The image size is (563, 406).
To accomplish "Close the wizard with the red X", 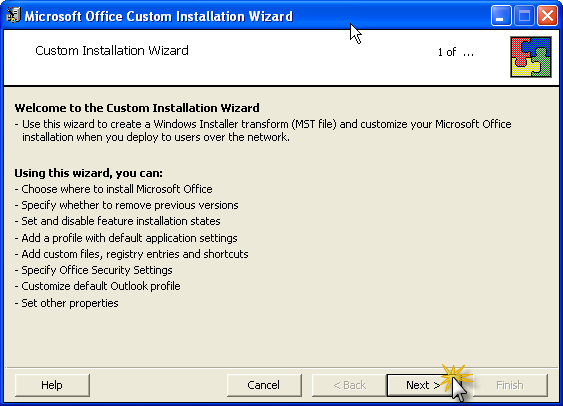I will coord(547,16).
